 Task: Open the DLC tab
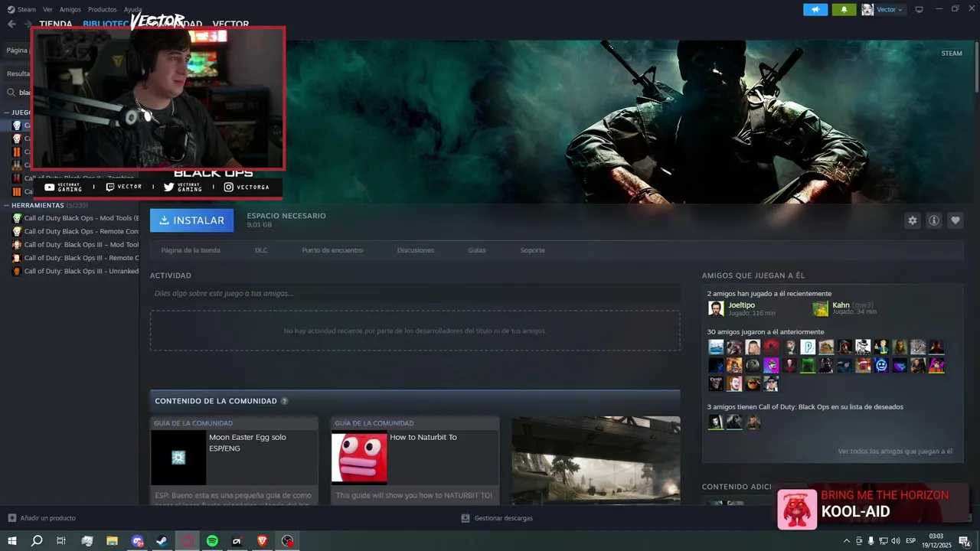[261, 250]
